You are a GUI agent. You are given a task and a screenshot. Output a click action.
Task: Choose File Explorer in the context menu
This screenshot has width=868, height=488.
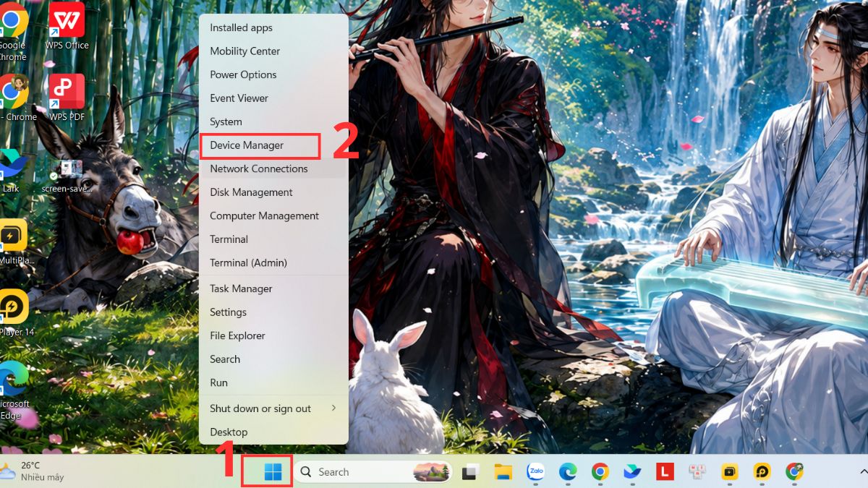click(273, 335)
